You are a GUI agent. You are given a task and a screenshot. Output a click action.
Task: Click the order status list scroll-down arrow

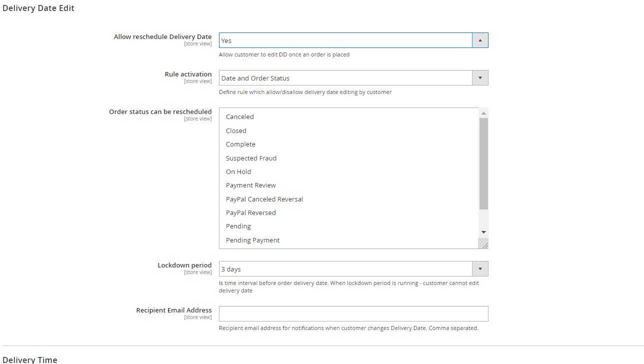coord(483,232)
